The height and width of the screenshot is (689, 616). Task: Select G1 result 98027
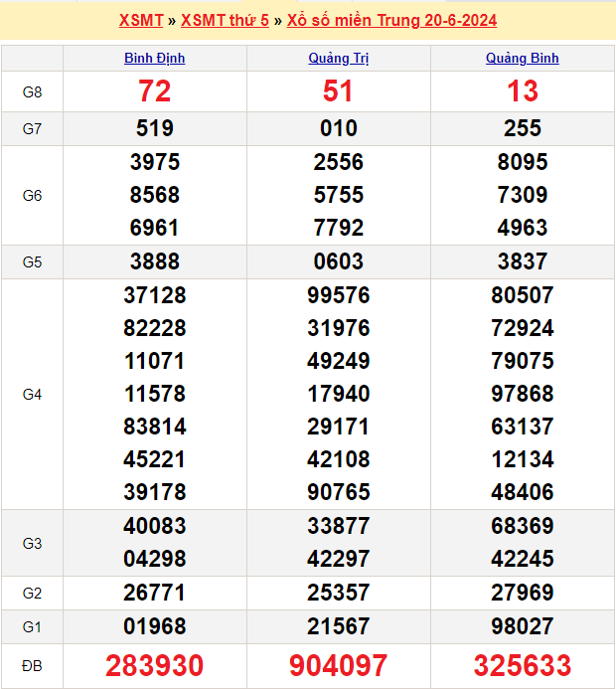[522, 626]
